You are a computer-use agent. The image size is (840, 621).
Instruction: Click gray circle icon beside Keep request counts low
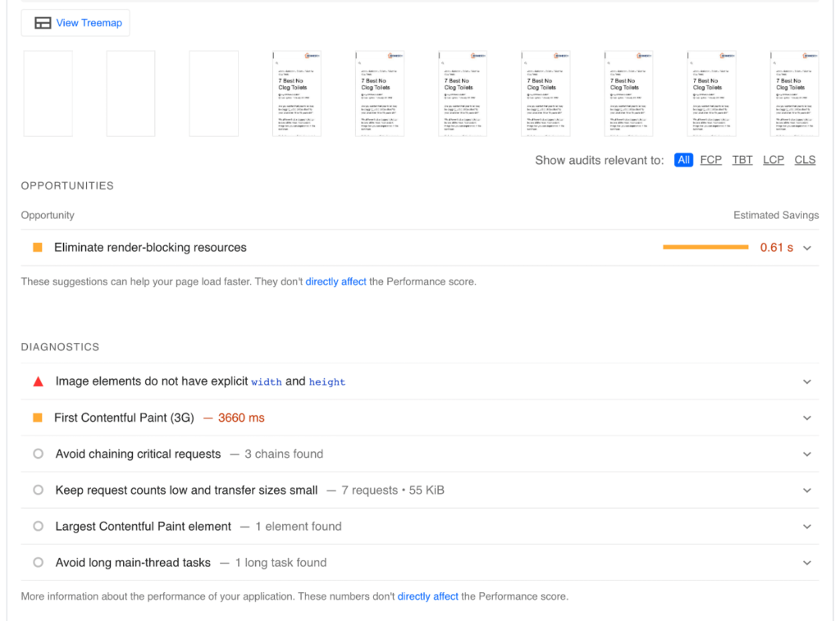(x=38, y=491)
